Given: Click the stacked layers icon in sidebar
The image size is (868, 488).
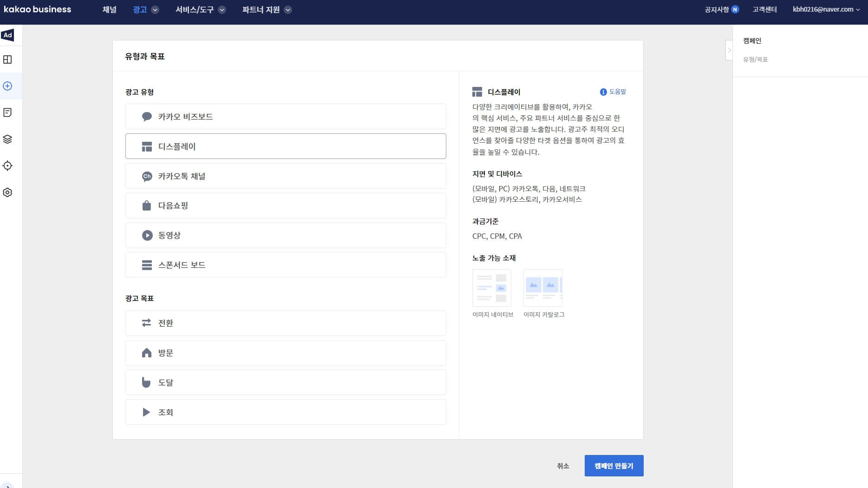Looking at the screenshot, I should pos(7,139).
